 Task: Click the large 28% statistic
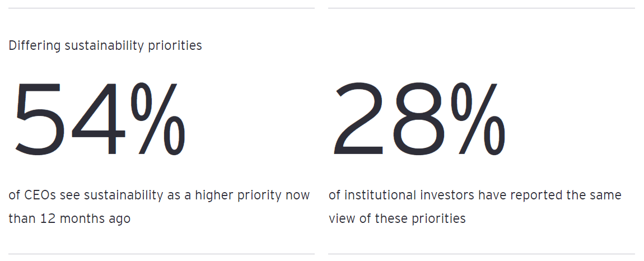tap(419, 119)
